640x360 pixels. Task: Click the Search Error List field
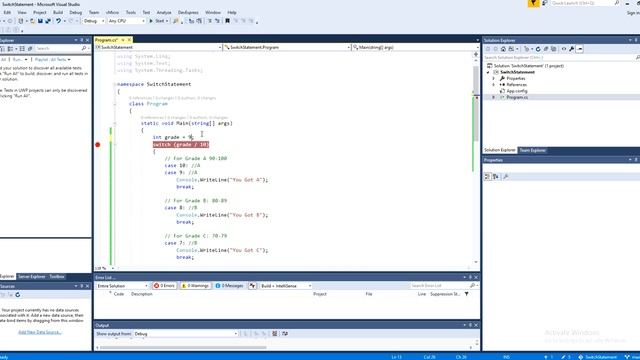click(443, 286)
